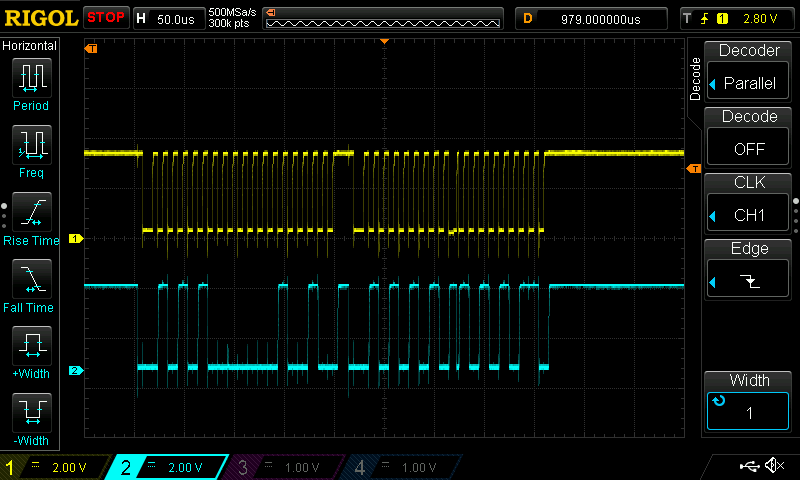This screenshot has width=800, height=480.
Task: Click the delay readout 979.000000us
Action: 601,19
